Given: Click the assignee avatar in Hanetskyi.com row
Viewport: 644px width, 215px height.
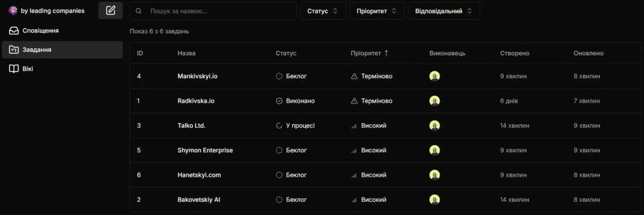Looking at the screenshot, I should 435,175.
